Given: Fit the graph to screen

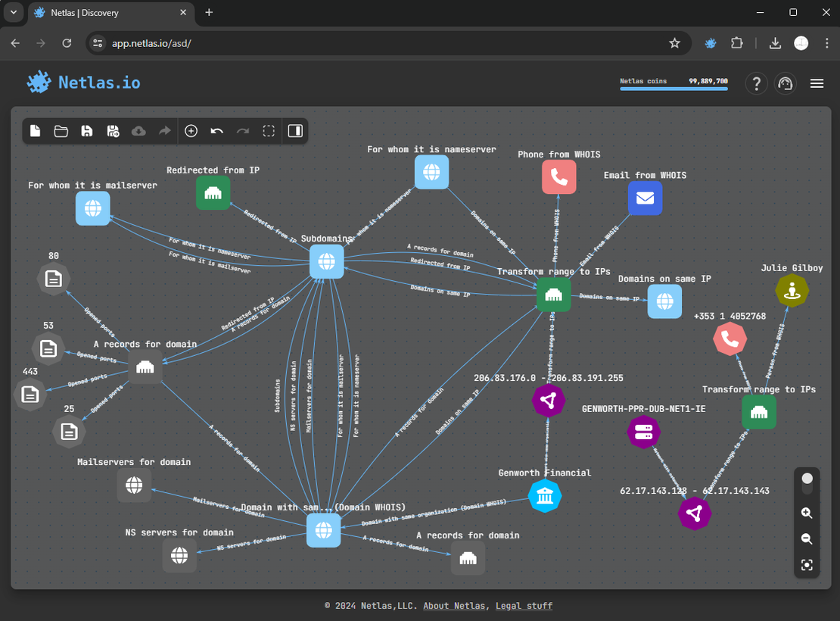Looking at the screenshot, I should 807,564.
